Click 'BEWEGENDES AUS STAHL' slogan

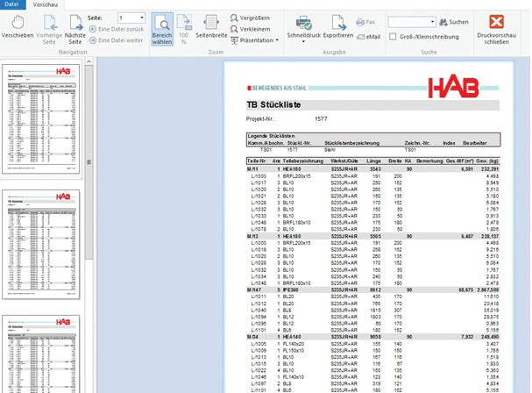pos(280,89)
